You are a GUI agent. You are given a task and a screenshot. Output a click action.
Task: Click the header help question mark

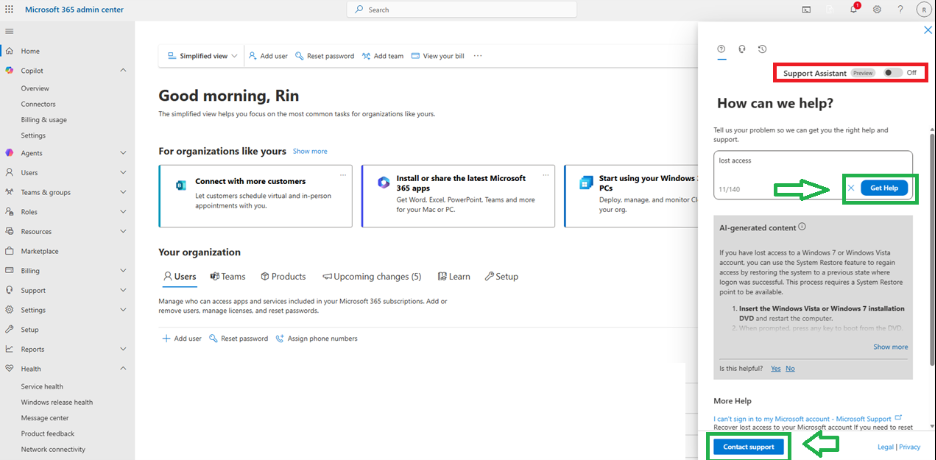pyautogui.click(x=900, y=10)
